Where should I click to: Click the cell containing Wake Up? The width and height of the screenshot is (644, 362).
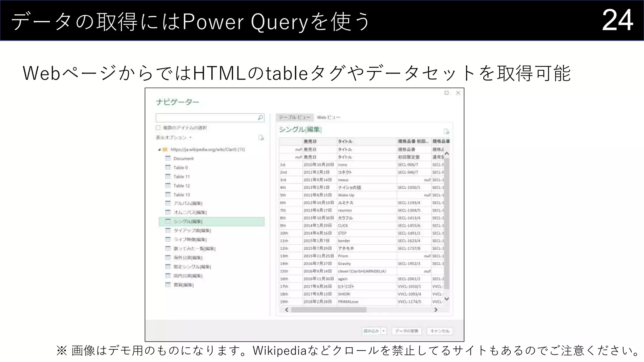click(x=367, y=195)
